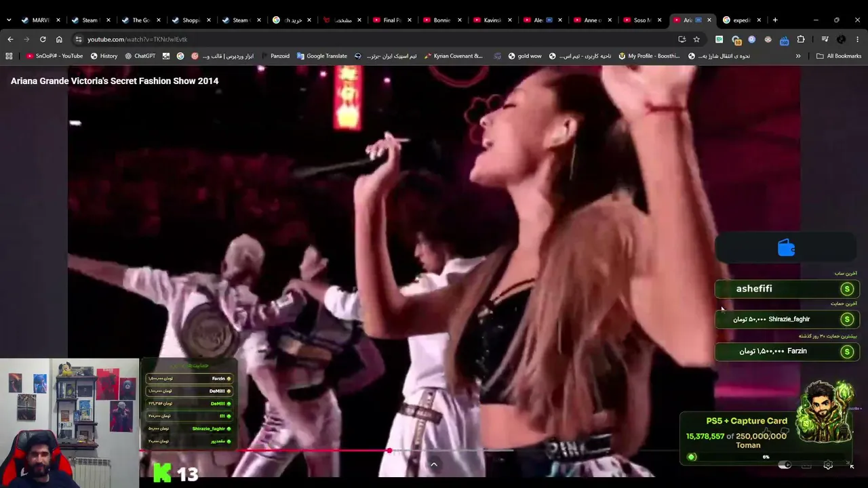Screen dimensions: 868x488
Task: Switch to the Shopping Steam tab
Action: coord(191,20)
